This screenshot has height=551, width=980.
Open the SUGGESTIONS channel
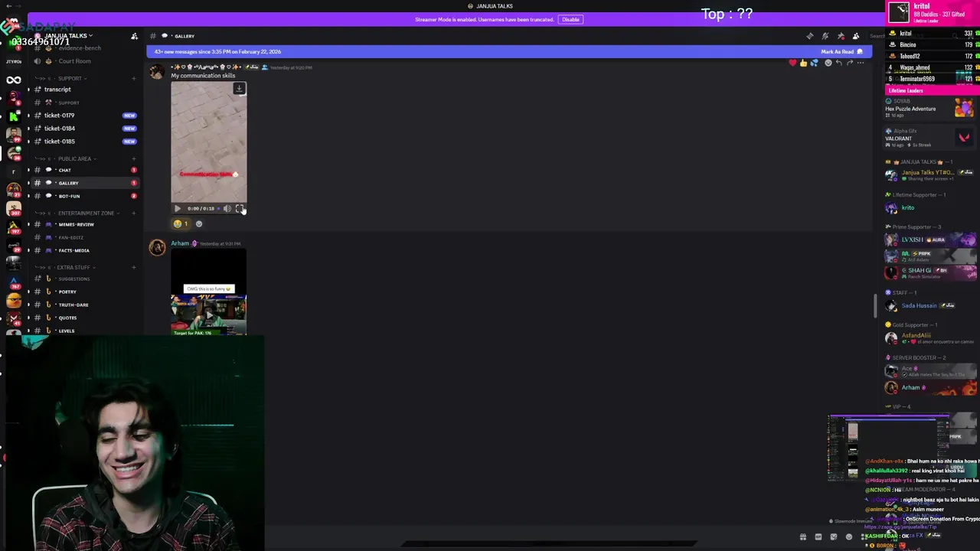point(86,279)
